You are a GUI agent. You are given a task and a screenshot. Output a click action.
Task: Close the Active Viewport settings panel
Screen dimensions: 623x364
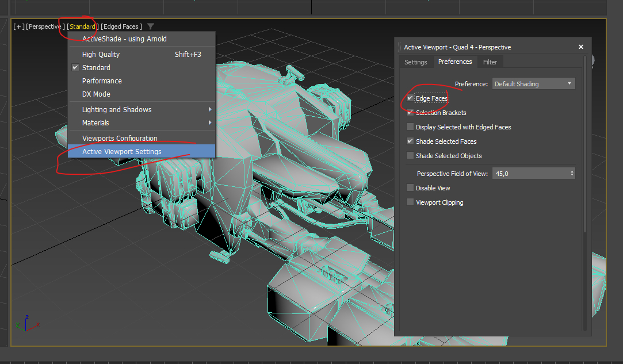point(581,47)
